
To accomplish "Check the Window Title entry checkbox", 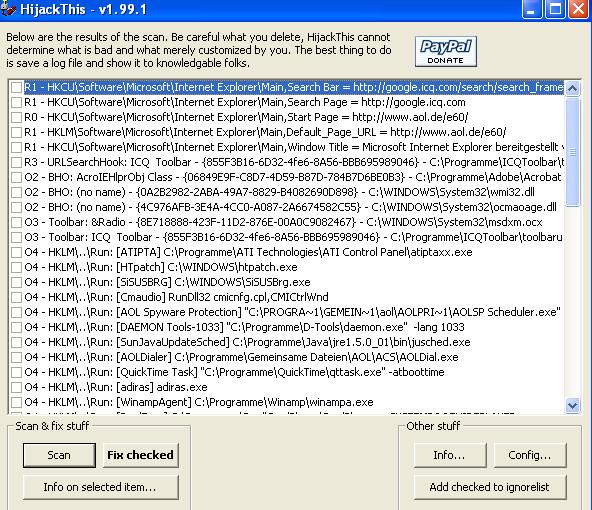I will coord(16,147).
